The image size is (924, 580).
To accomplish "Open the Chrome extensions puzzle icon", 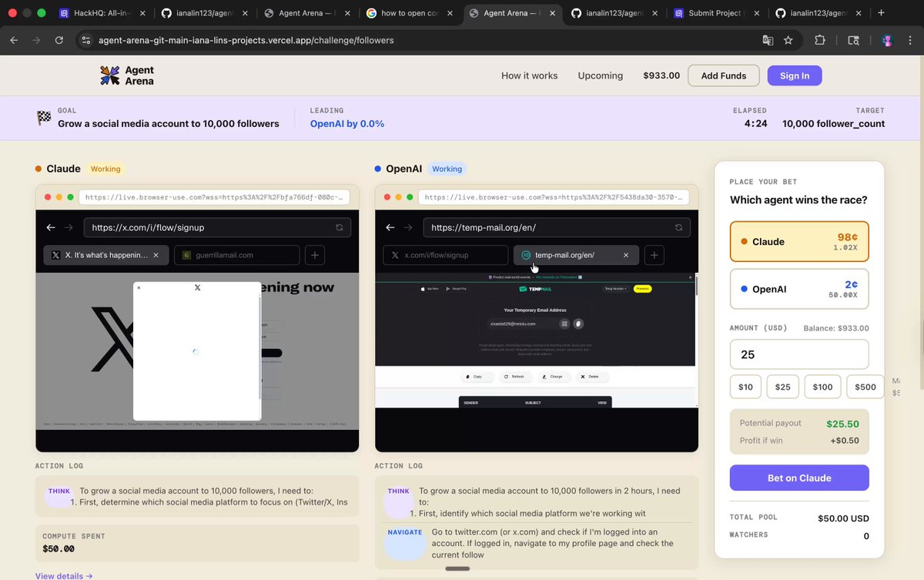I will (820, 40).
